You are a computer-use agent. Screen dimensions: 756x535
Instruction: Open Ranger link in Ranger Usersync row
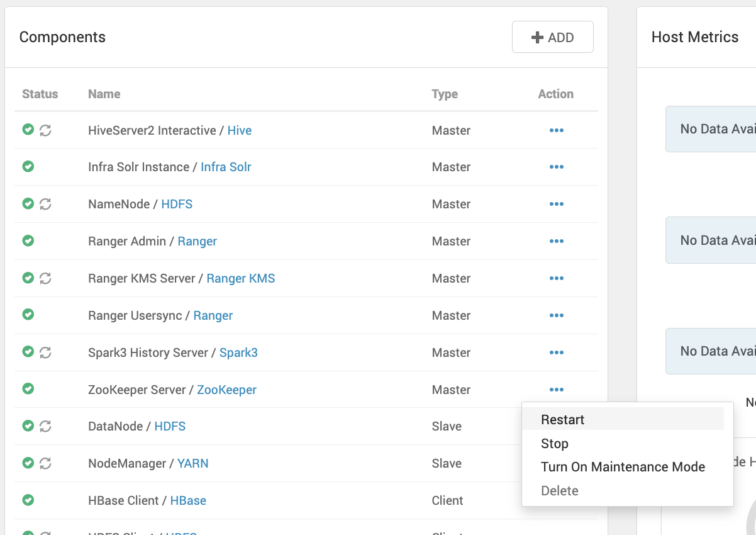pos(213,315)
